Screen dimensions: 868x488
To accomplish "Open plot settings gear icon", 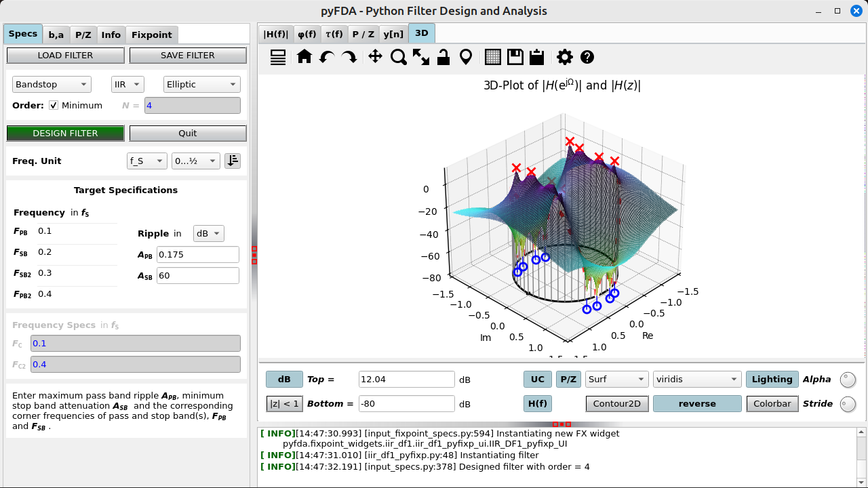I will 565,58.
